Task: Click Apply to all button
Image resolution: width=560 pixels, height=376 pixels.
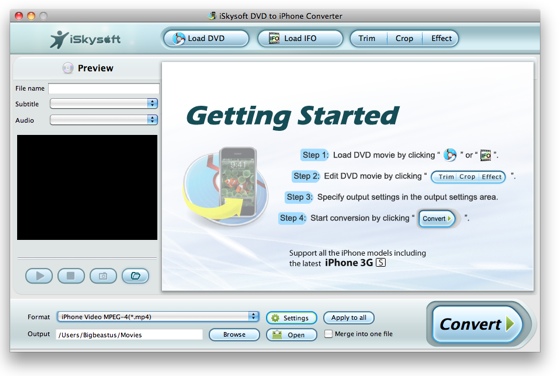Action: (349, 317)
